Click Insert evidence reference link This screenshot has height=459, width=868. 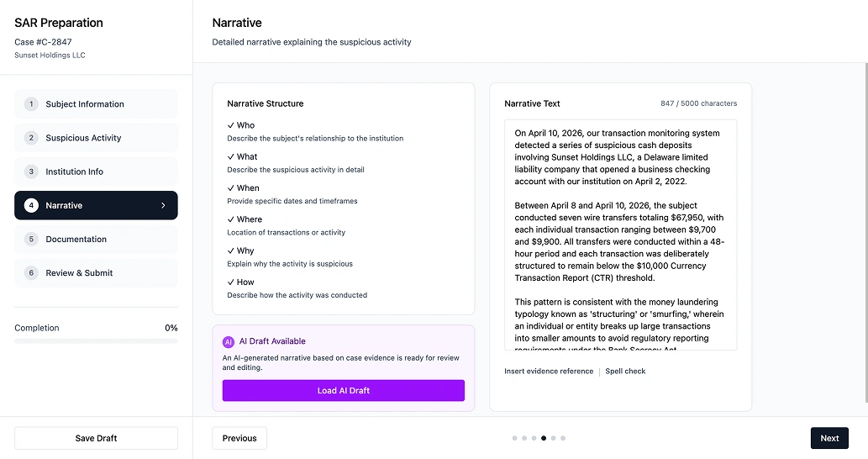click(549, 371)
